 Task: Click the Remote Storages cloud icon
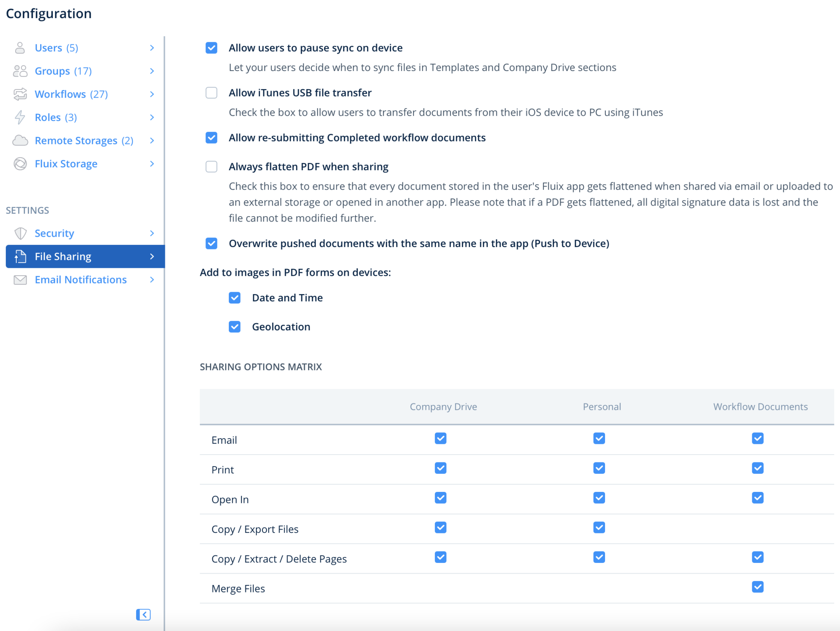pos(20,141)
